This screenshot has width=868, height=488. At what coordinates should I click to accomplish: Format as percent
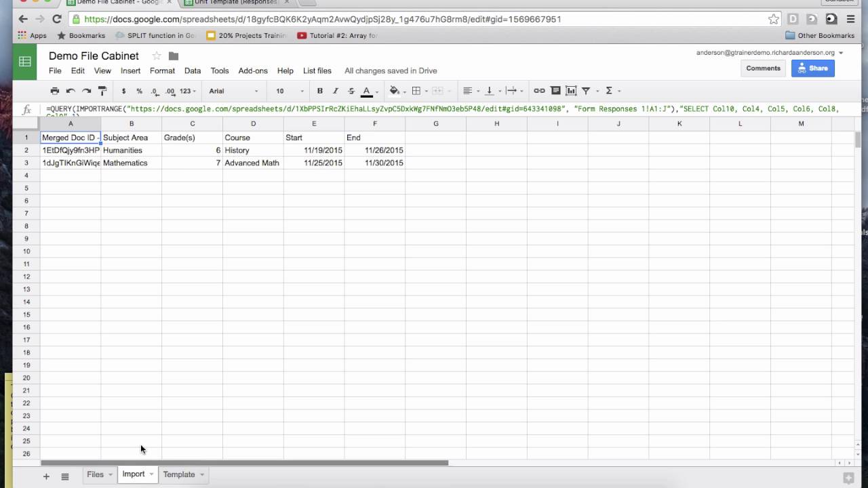coord(139,91)
